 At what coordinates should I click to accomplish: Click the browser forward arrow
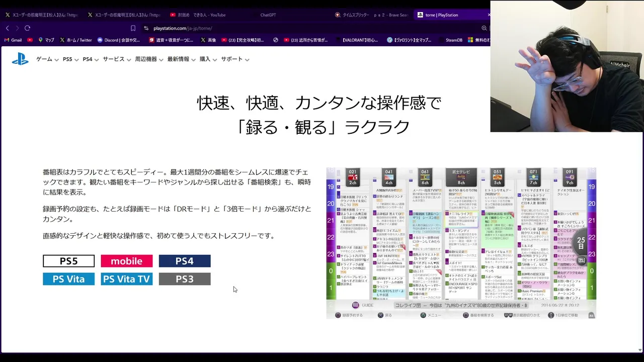pyautogui.click(x=17, y=28)
